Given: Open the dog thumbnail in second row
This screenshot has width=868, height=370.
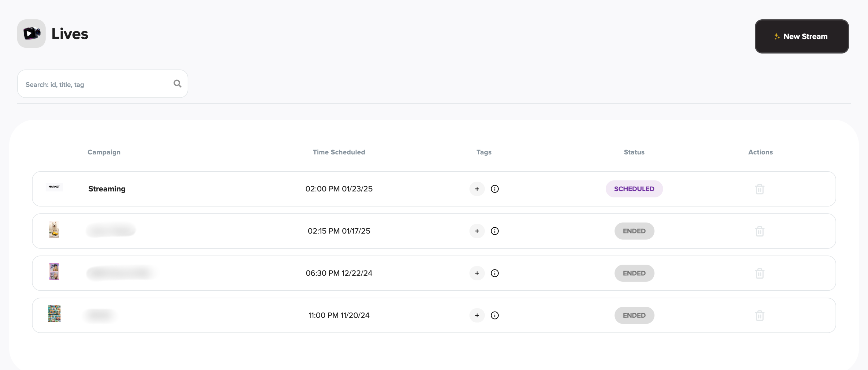Looking at the screenshot, I should coord(54,229).
